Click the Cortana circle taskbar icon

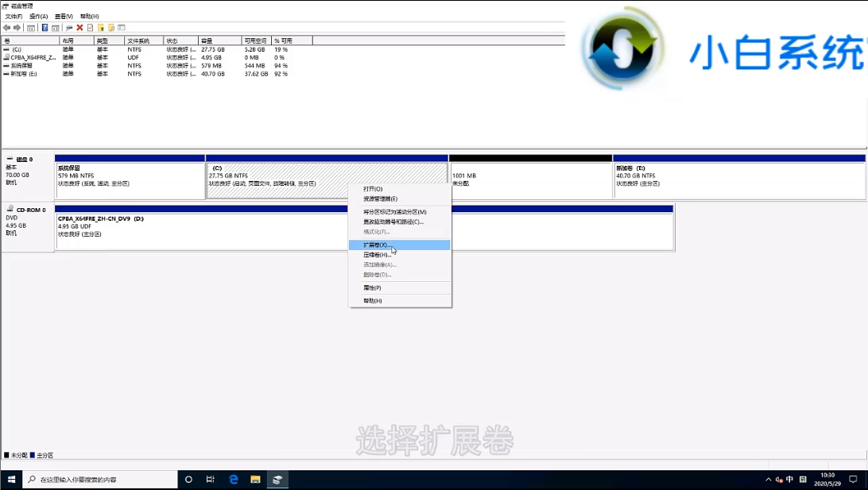189,480
